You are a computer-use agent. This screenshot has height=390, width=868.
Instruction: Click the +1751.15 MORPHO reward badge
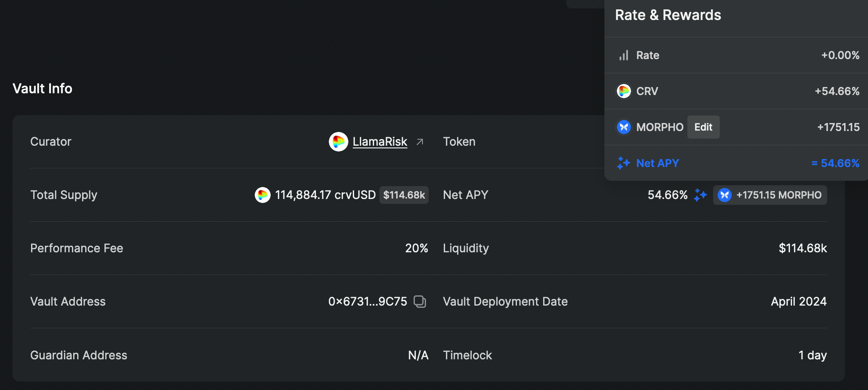(770, 195)
